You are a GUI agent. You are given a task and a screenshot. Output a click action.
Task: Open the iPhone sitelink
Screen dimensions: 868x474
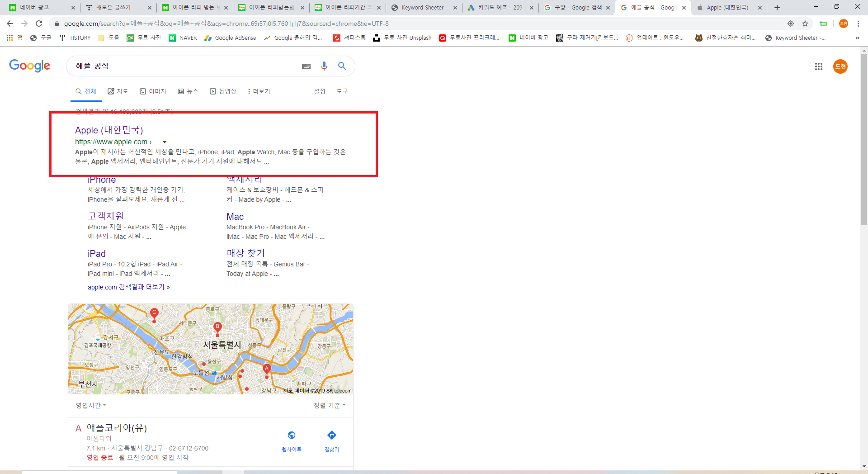[102, 180]
